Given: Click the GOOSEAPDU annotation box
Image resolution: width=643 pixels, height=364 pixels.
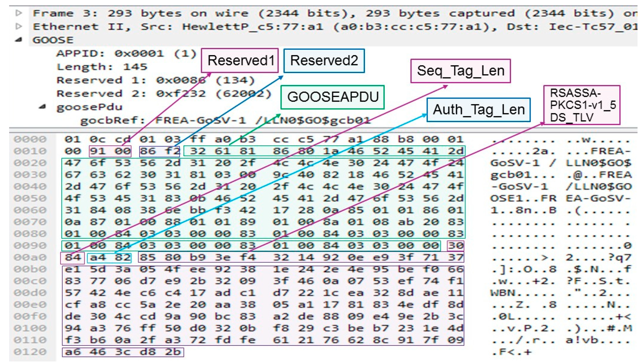Looking at the screenshot, I should tap(332, 97).
